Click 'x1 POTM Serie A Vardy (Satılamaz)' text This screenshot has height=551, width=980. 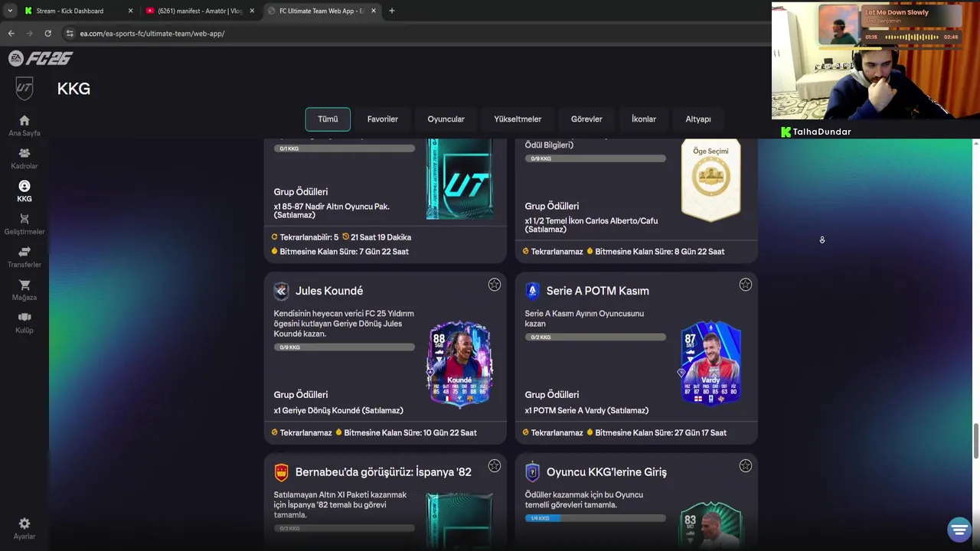click(586, 411)
